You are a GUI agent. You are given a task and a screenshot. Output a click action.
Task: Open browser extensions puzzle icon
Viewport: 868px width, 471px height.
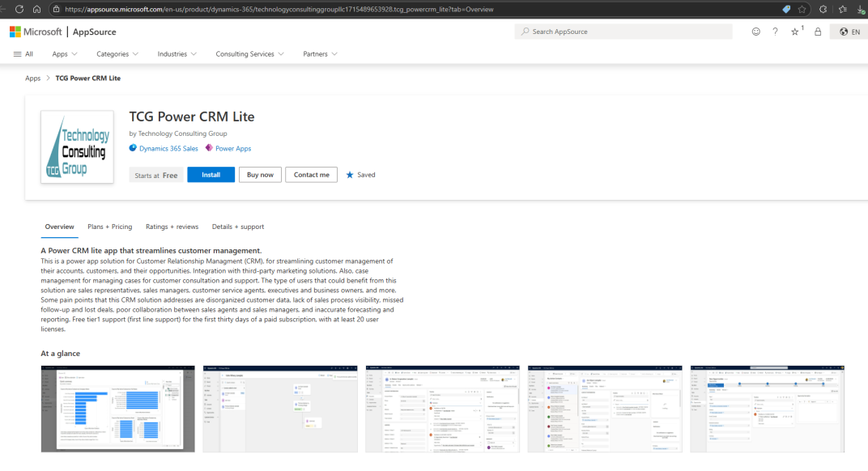[823, 9]
